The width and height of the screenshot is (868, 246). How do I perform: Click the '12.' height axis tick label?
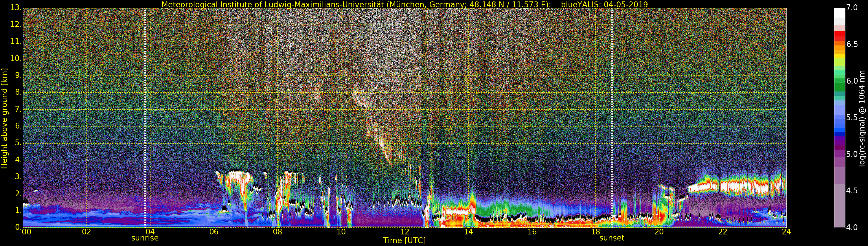pos(16,25)
